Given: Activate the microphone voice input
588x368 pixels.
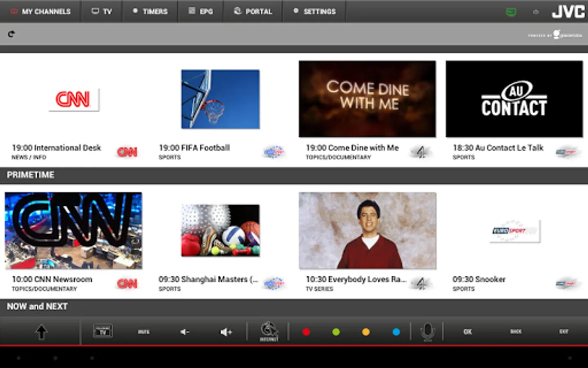Looking at the screenshot, I should click(x=428, y=332).
